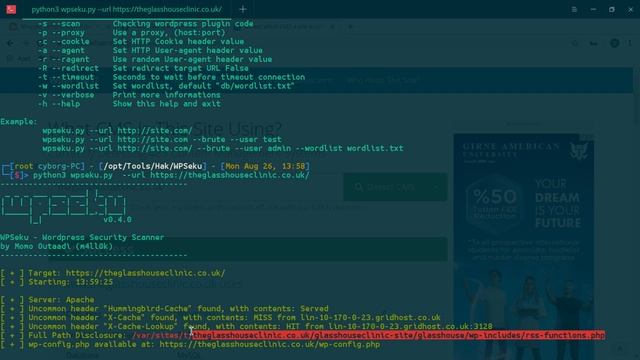Screen dimensions: 640x360
Task: Click the prompt path /opt/Tools/Hak/WPSeku
Action: tap(153, 166)
